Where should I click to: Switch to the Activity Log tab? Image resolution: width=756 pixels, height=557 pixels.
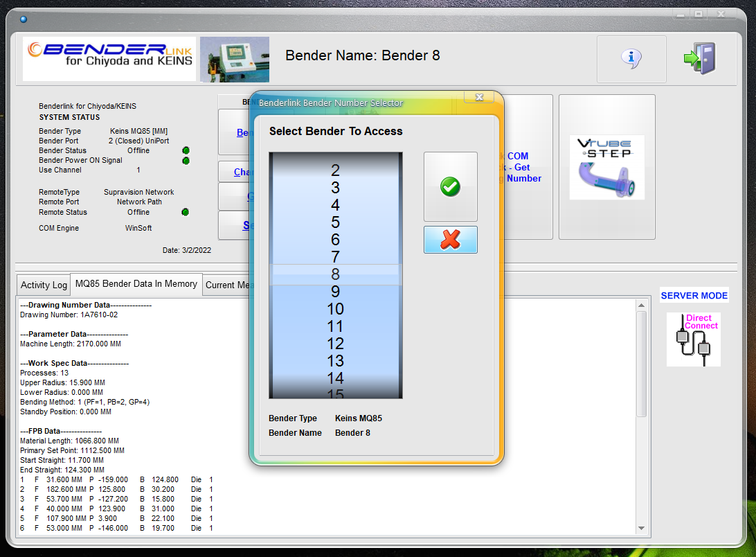pyautogui.click(x=44, y=285)
